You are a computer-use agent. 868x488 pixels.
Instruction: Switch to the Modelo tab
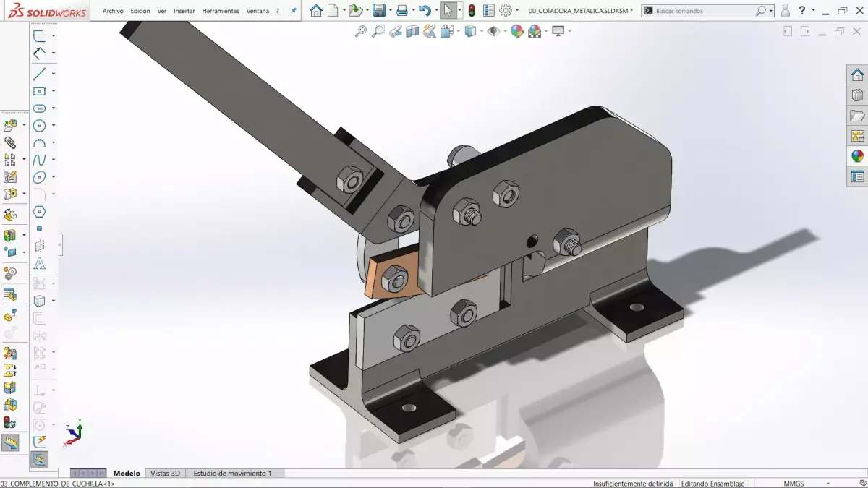coord(127,474)
